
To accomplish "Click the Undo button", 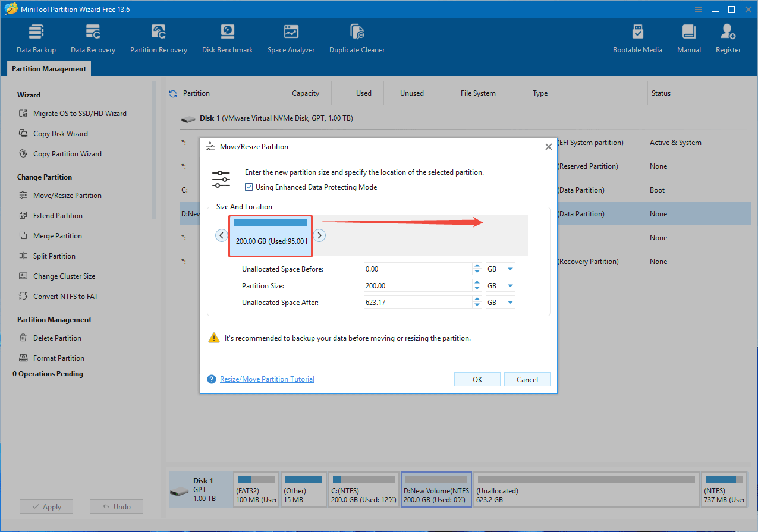I will click(117, 507).
